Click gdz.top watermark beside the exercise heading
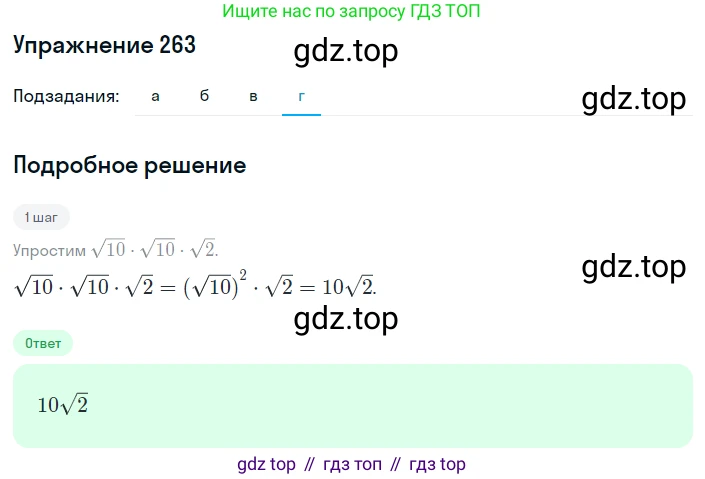Viewport: 705px width, 479px height. [346, 51]
